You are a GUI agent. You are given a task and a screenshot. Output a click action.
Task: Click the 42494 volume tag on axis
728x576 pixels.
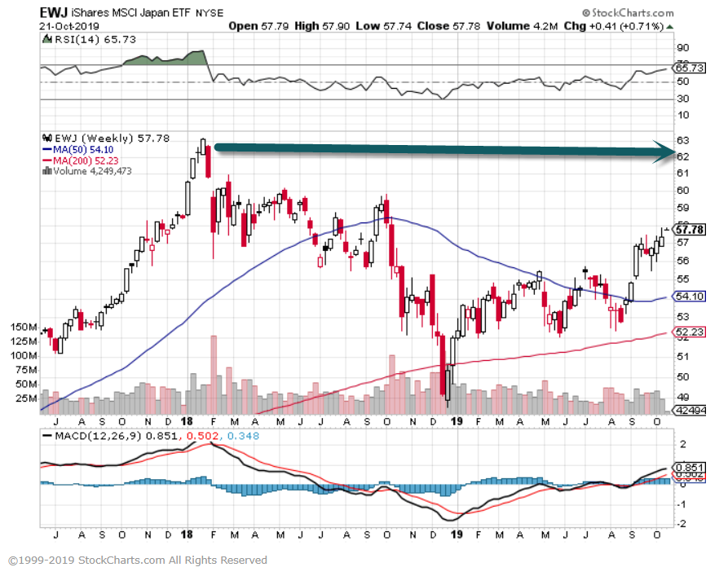690,411
